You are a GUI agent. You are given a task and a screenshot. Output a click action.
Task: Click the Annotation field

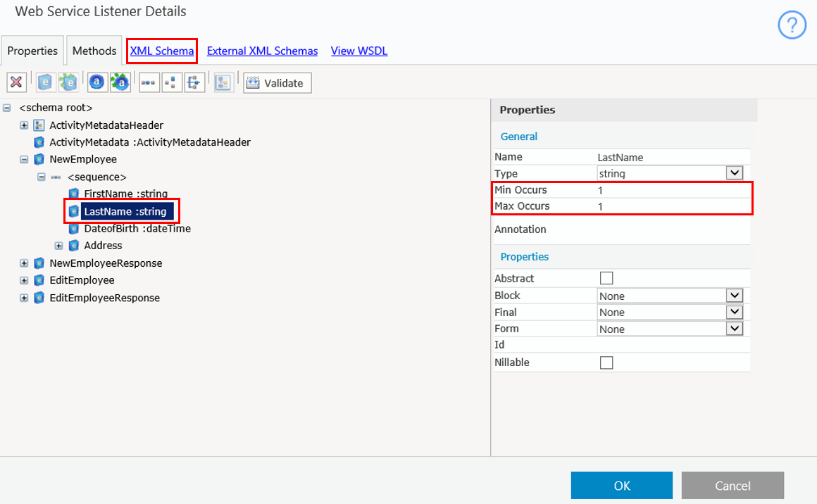tap(673, 229)
